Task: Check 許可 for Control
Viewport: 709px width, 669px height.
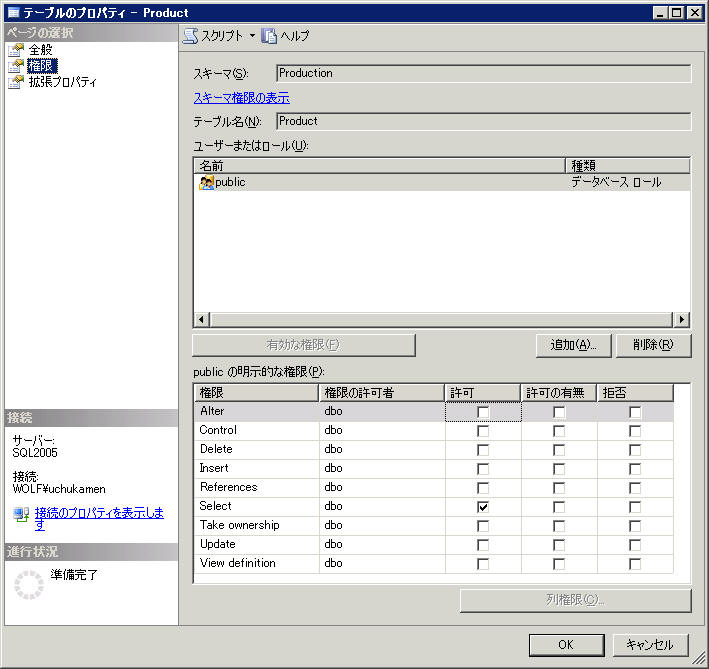Action: 483,431
